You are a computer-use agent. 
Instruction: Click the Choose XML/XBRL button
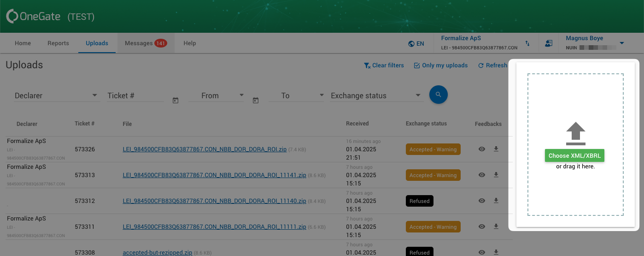(574, 156)
